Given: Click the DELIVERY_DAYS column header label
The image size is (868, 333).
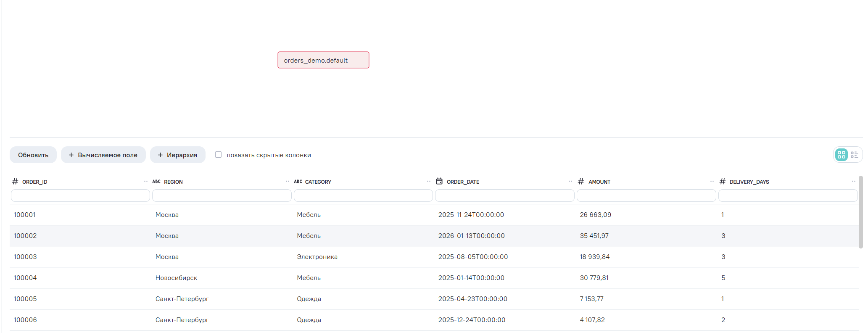Looking at the screenshot, I should (749, 182).
